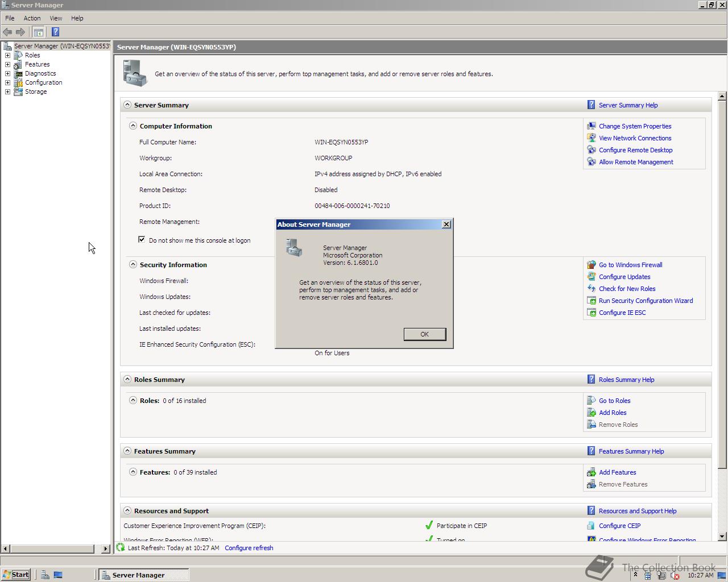This screenshot has height=582, width=728.
Task: Open Resources and Support Help link
Action: [638, 511]
